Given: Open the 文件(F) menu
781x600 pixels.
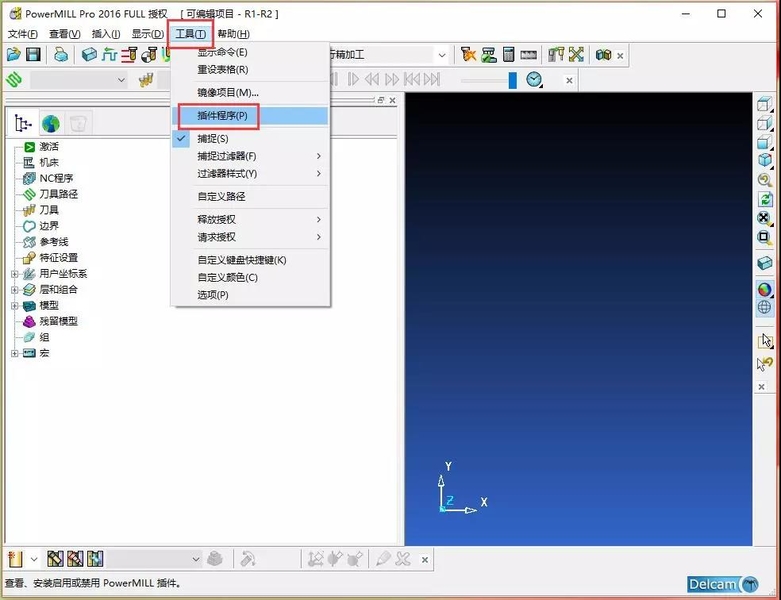Looking at the screenshot, I should pyautogui.click(x=22, y=34).
